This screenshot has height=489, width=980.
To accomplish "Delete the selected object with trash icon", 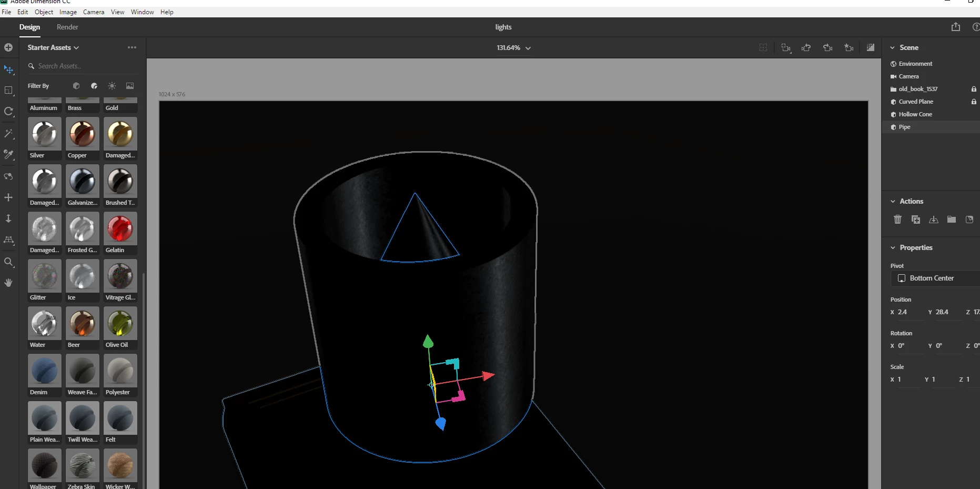I will (x=898, y=219).
